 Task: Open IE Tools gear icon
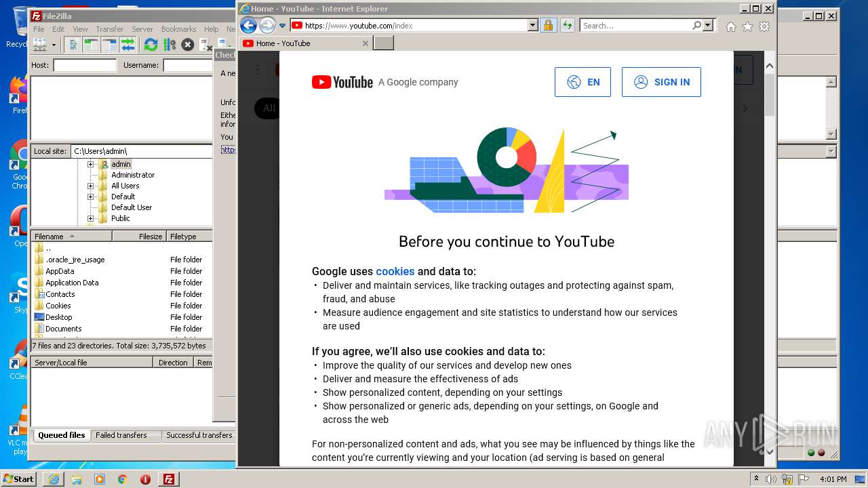pyautogui.click(x=764, y=26)
